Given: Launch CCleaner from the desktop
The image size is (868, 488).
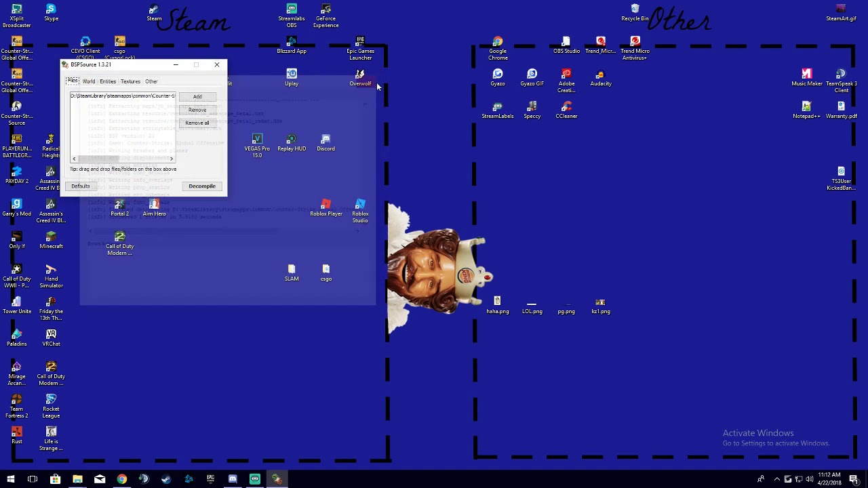Looking at the screenshot, I should 566,110.
